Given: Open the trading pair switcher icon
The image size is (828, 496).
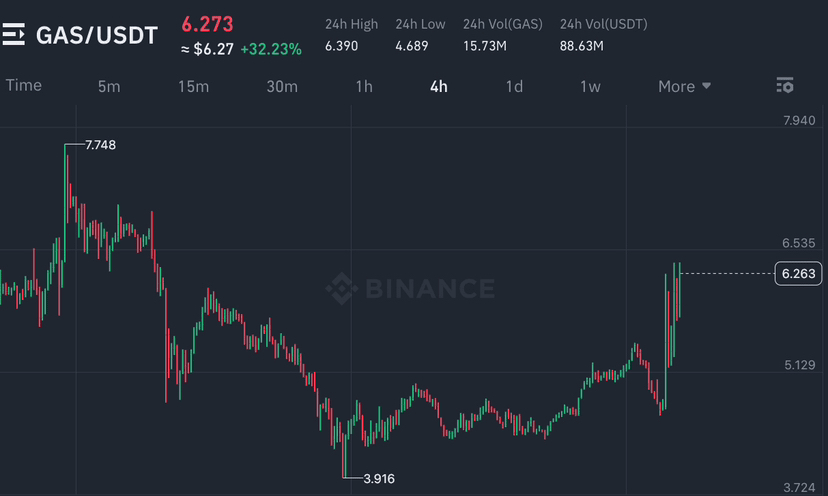Looking at the screenshot, I should (13, 35).
